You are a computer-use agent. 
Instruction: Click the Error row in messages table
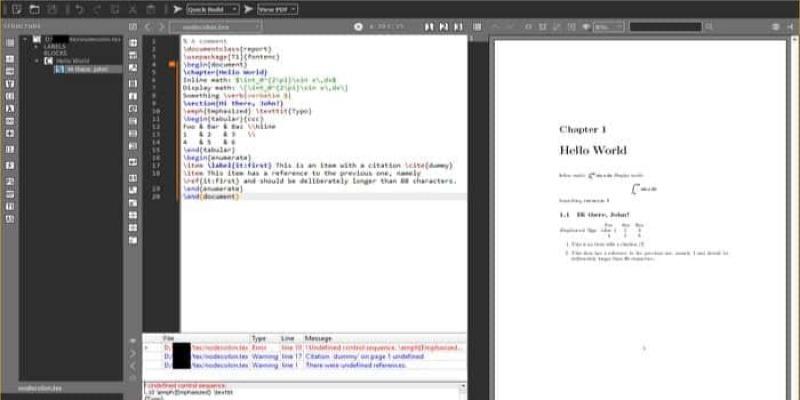point(300,349)
